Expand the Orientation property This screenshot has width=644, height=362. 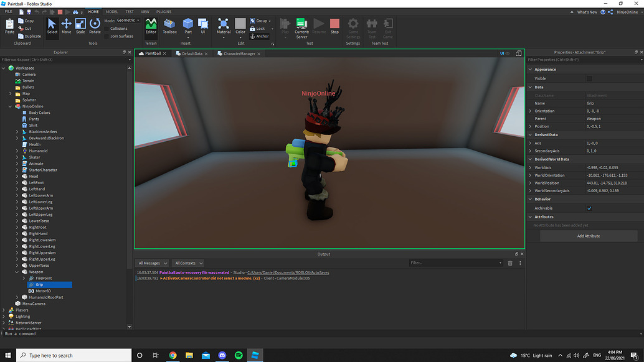pyautogui.click(x=530, y=111)
